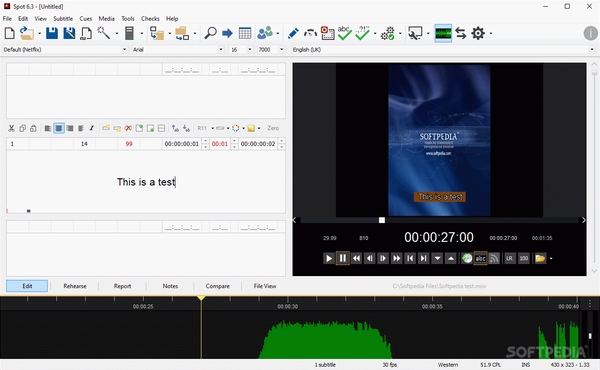Switch to the Compare tab
The width and height of the screenshot is (600, 370).
click(x=217, y=286)
